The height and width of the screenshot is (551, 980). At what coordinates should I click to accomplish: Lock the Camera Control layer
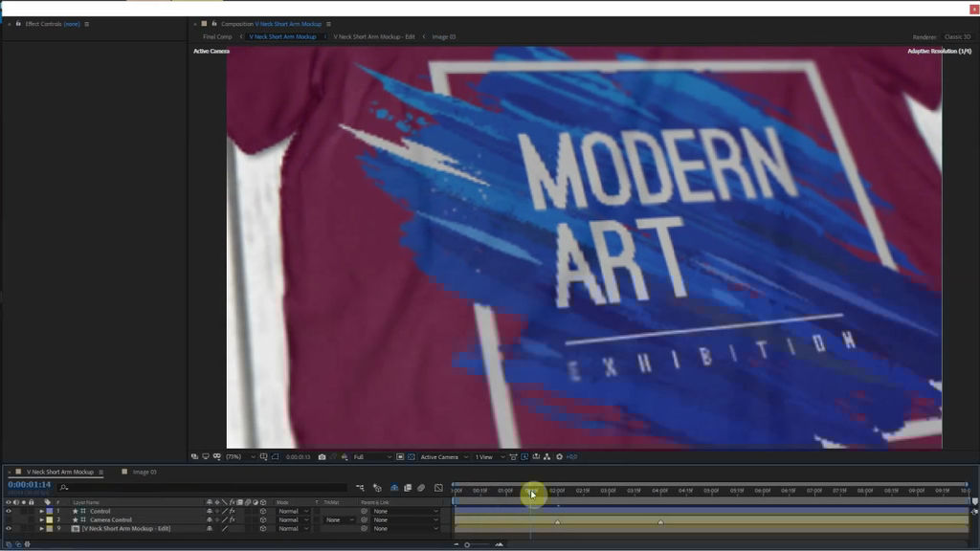[x=30, y=519]
